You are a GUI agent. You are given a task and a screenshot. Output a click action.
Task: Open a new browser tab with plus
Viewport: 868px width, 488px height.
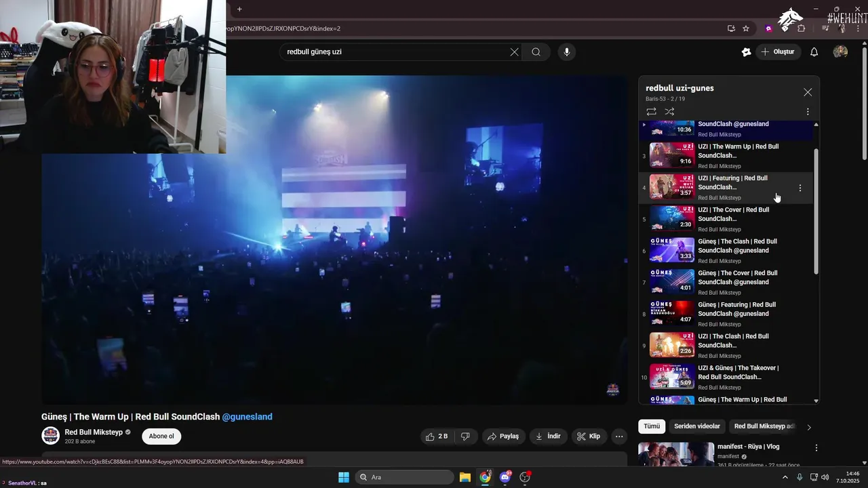[x=239, y=9]
